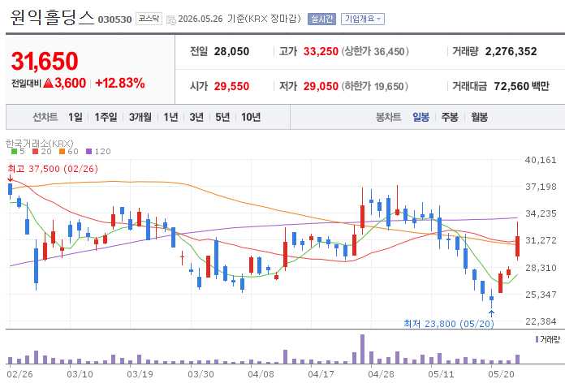Click the calendar clock icon beside date
Viewport: 565px width, 392px height.
171,19
